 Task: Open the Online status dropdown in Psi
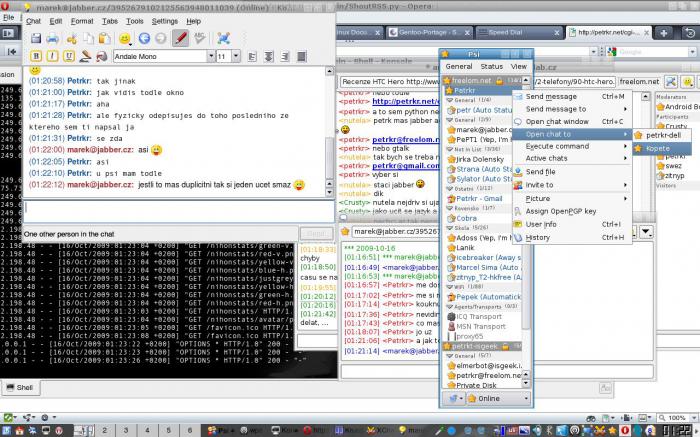click(x=498, y=399)
